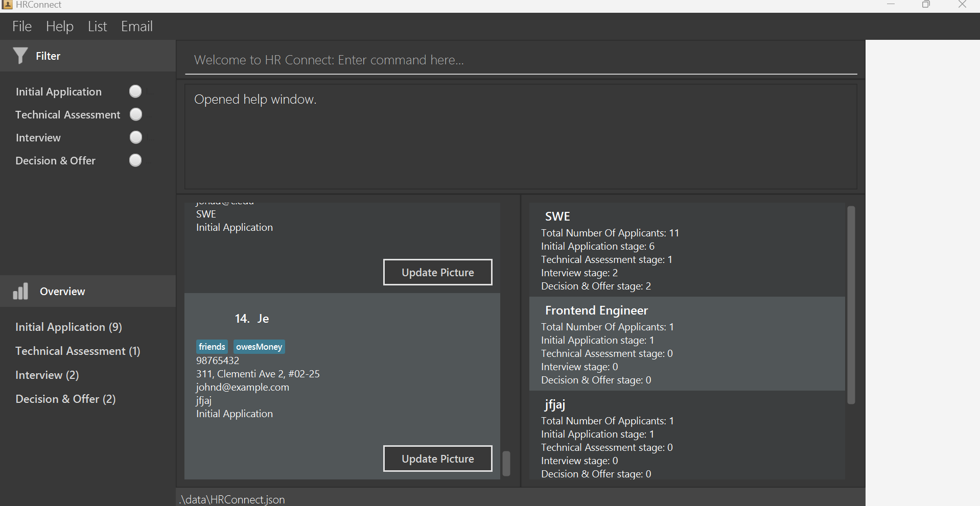Maximize the HRConnect window
This screenshot has height=506, width=980.
[x=926, y=5]
